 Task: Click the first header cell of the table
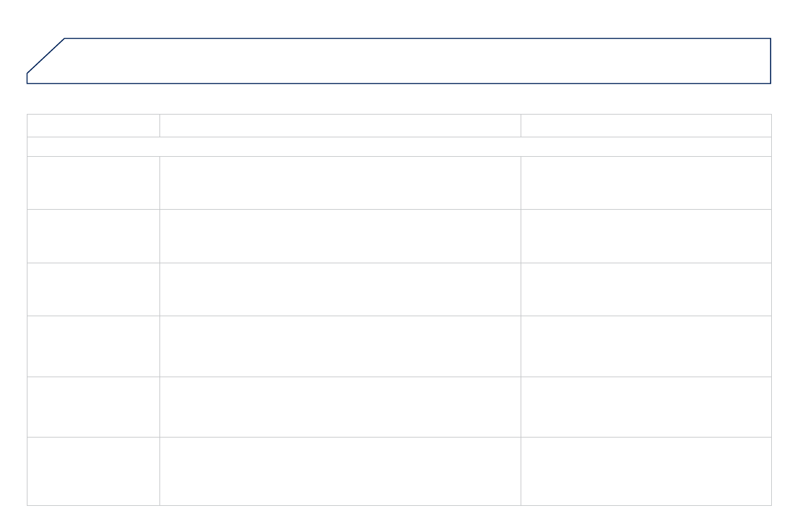(93, 125)
